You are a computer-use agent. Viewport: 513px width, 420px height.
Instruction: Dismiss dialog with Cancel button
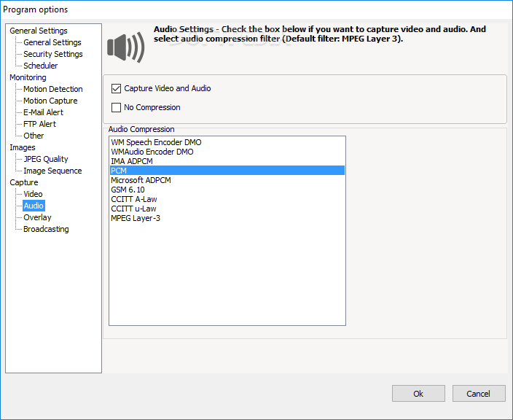[x=479, y=394]
